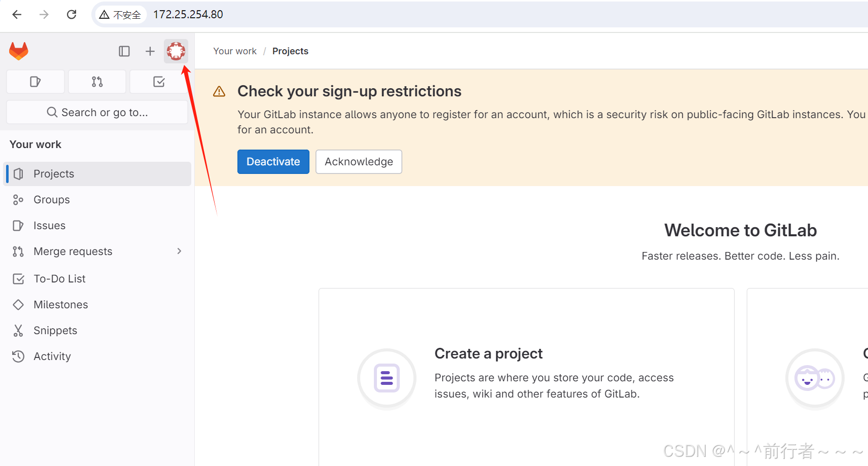Screen dimensions: 868x466
Task: Open assigned issues shortcut icon
Action: pos(36,82)
